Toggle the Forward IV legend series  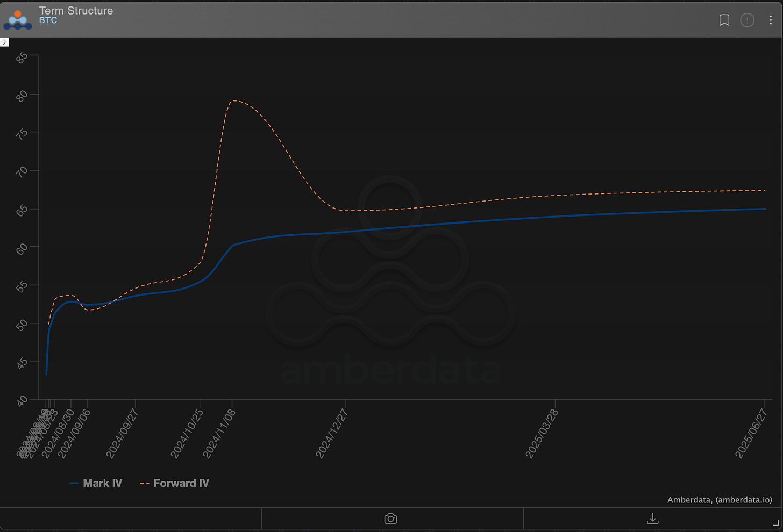coord(174,483)
